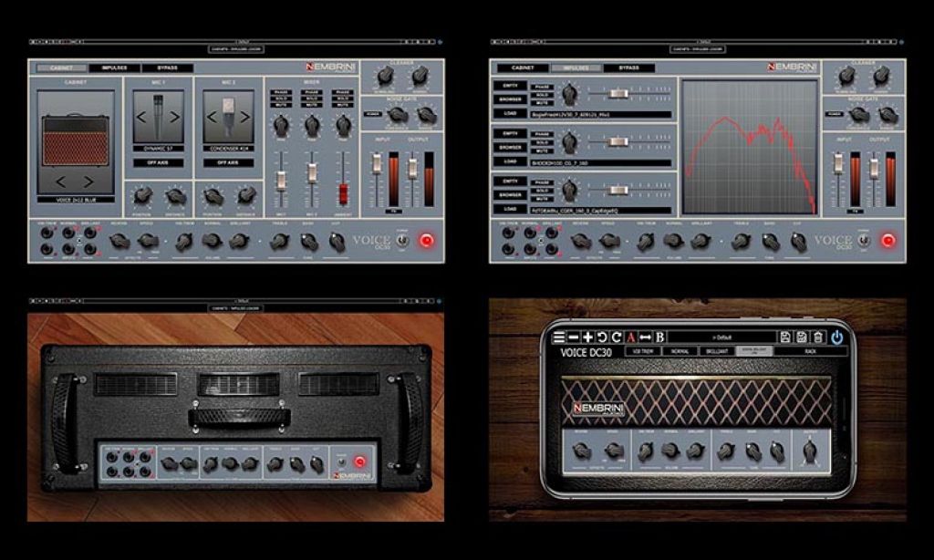Click the red AMBIENT fader in mixer
Image resolution: width=934 pixels, height=560 pixels.
click(343, 194)
